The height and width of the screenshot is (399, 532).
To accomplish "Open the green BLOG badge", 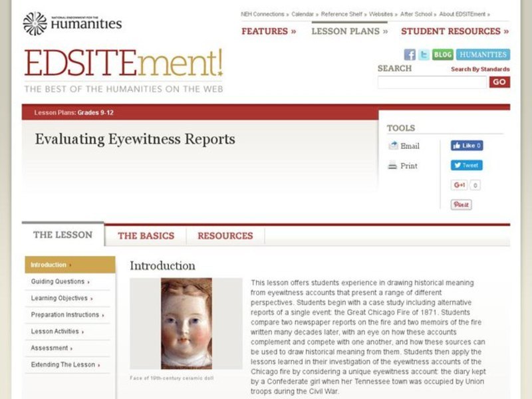I will click(x=443, y=55).
